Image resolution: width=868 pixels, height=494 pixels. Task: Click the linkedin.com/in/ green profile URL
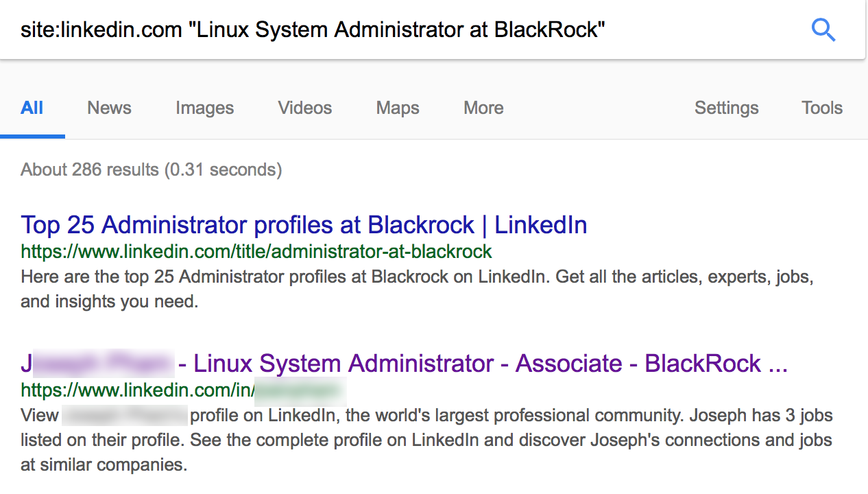pos(137,390)
